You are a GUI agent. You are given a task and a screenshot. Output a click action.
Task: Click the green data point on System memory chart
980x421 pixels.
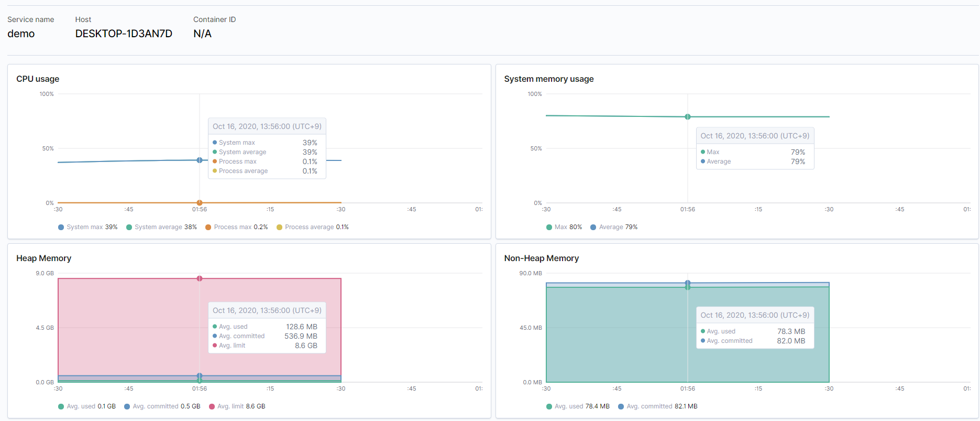coord(688,116)
